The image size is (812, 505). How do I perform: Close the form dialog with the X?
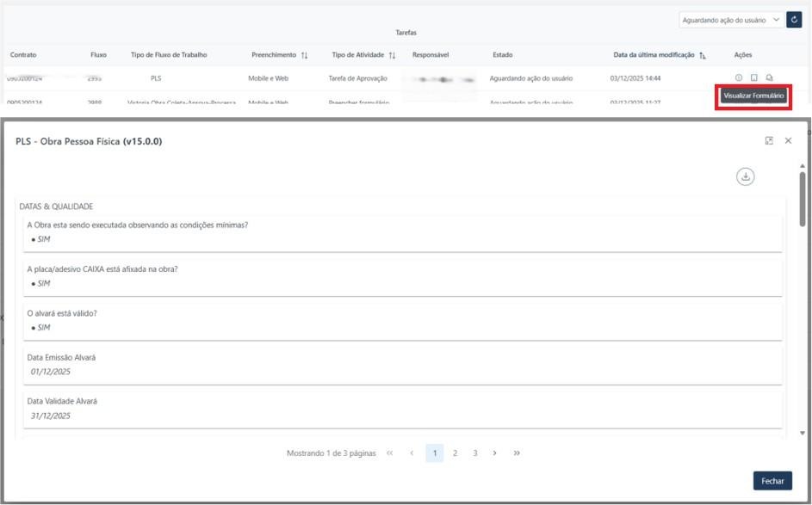coord(788,141)
